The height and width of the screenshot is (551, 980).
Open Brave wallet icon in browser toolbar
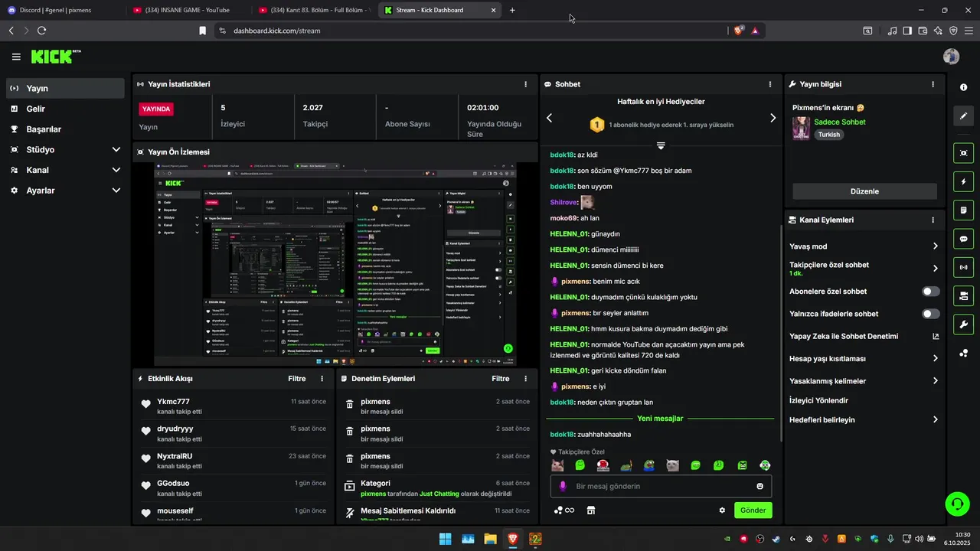(x=923, y=31)
